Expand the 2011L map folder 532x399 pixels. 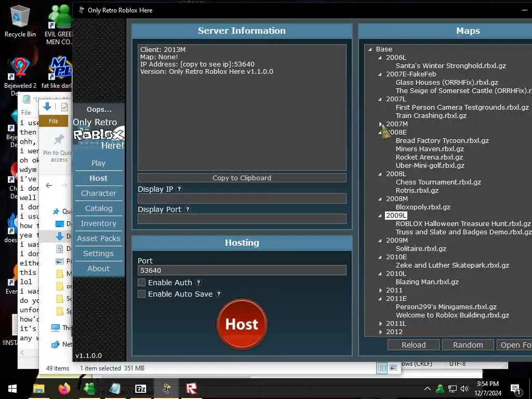(380, 324)
